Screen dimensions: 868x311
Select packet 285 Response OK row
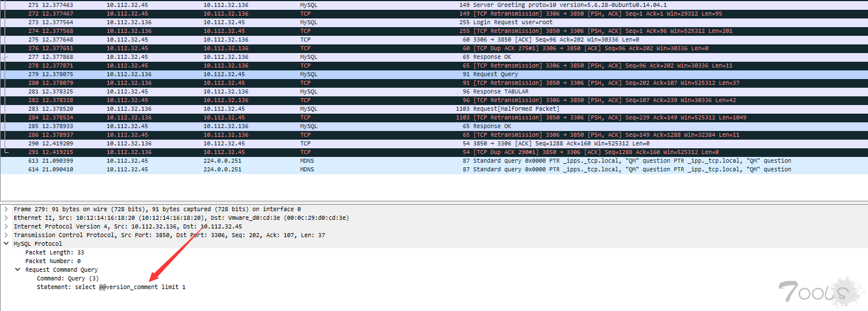[434, 126]
